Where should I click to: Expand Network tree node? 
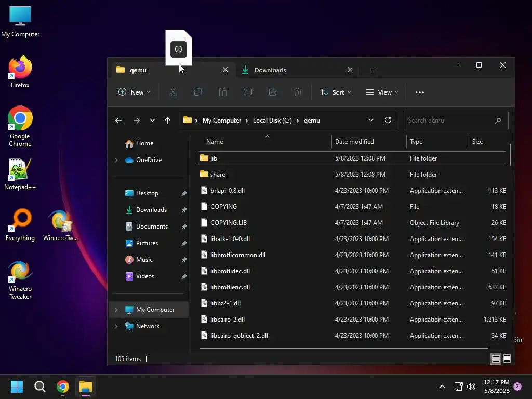pyautogui.click(x=116, y=326)
